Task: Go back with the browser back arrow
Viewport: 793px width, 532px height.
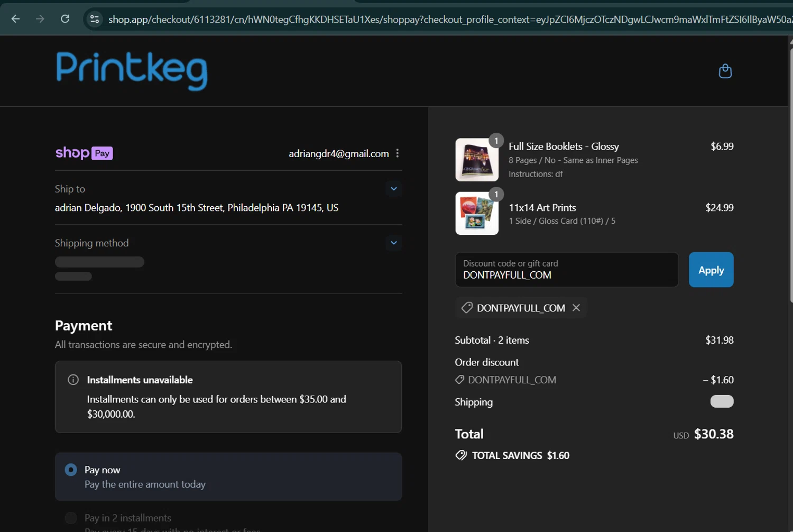Action: click(x=15, y=19)
